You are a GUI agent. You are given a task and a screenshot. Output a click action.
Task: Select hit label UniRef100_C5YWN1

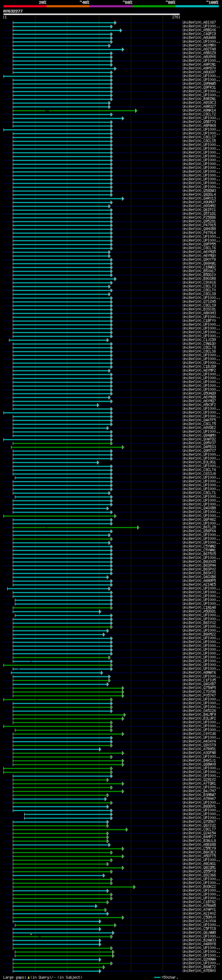click(x=199, y=550)
